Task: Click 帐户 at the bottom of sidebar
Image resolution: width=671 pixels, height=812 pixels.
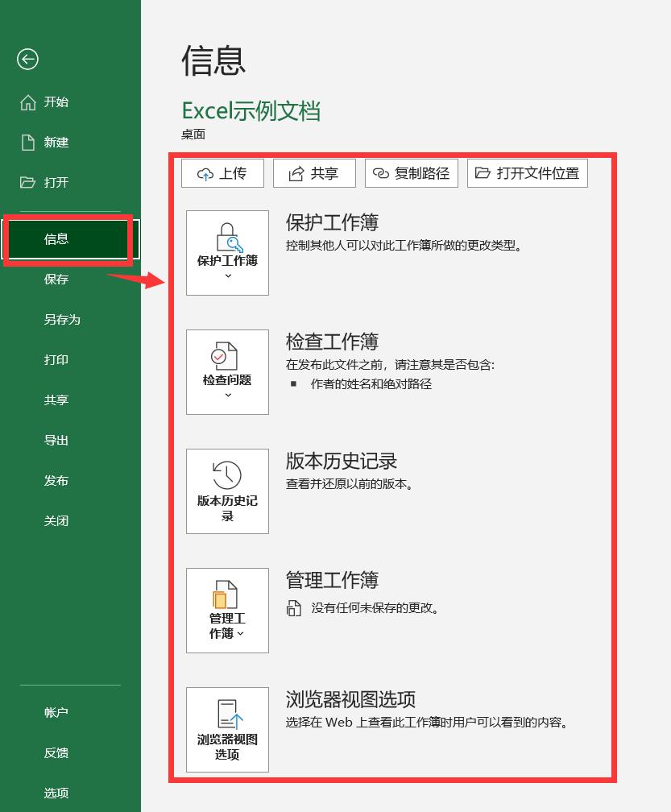Action: coord(56,712)
